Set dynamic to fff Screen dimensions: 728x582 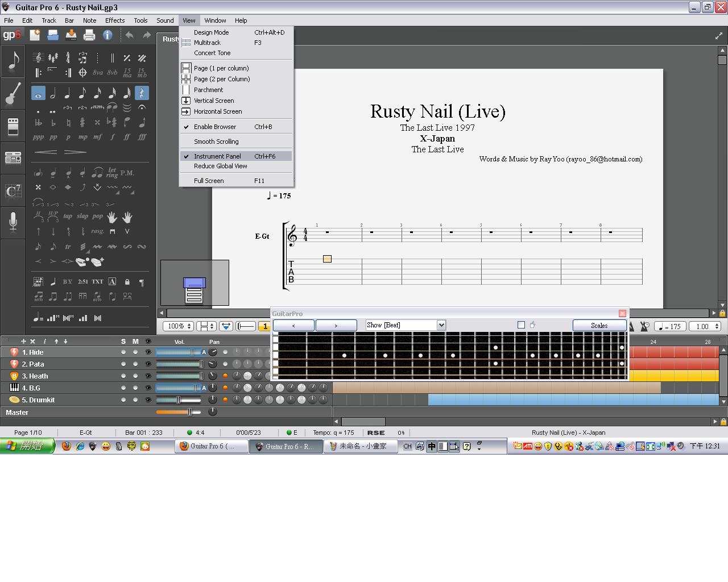click(x=142, y=137)
